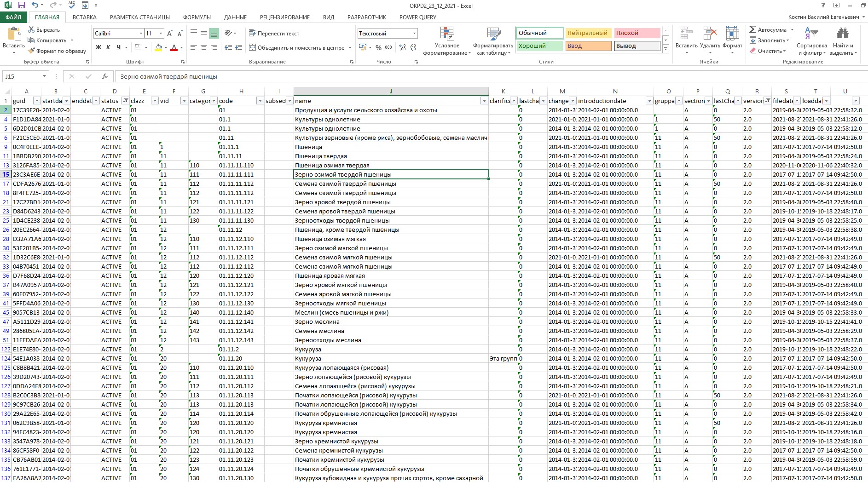Click Format as Table (Форматировать как таблицу)
Screen dimensions: 868x482
point(493,41)
